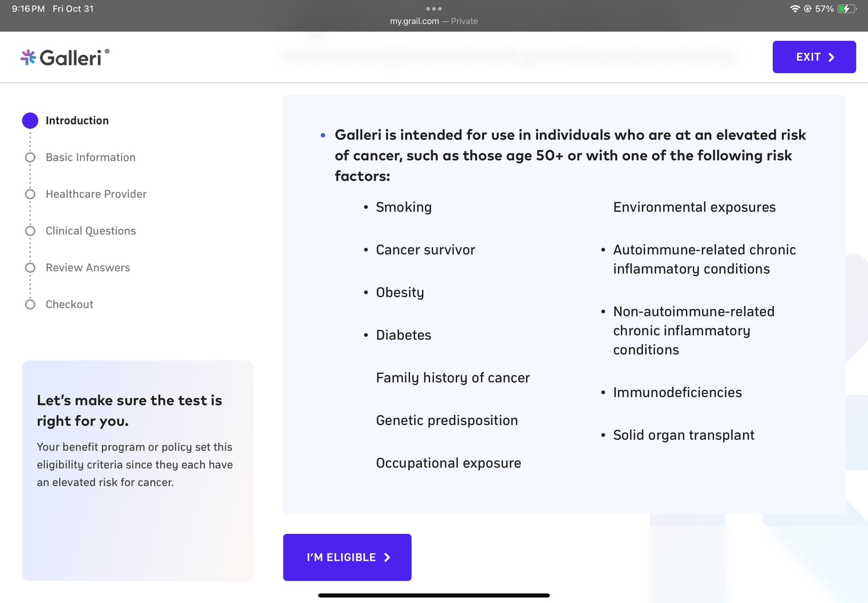
Task: Go to the Checkout step
Action: 69,304
